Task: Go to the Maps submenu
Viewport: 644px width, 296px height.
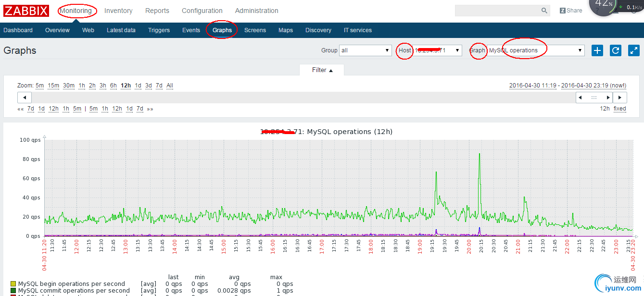Action: [x=286, y=30]
